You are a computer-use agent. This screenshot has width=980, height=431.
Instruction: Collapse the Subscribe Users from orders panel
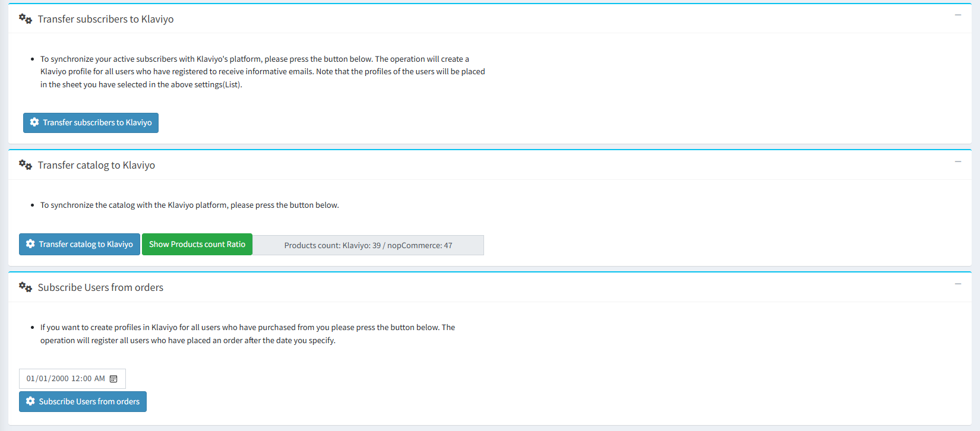coord(958,284)
